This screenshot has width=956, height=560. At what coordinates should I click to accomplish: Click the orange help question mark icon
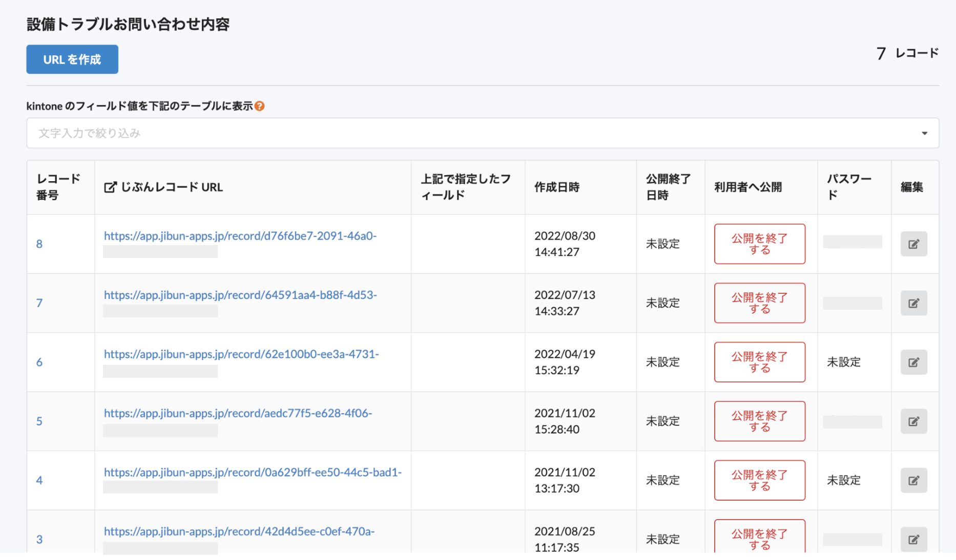tap(260, 106)
